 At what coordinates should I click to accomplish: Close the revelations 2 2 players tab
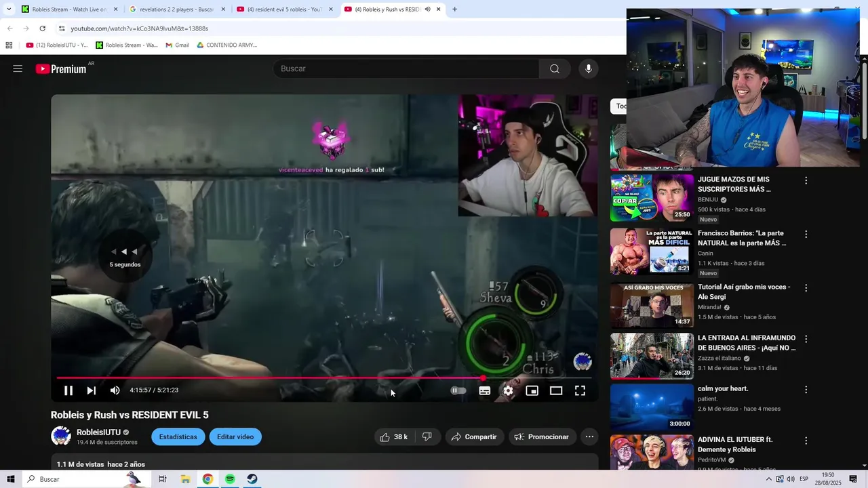coord(223,9)
